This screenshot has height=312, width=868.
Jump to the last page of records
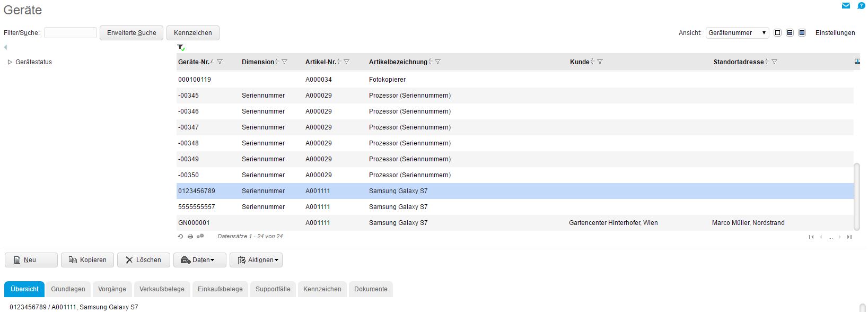(x=849, y=237)
